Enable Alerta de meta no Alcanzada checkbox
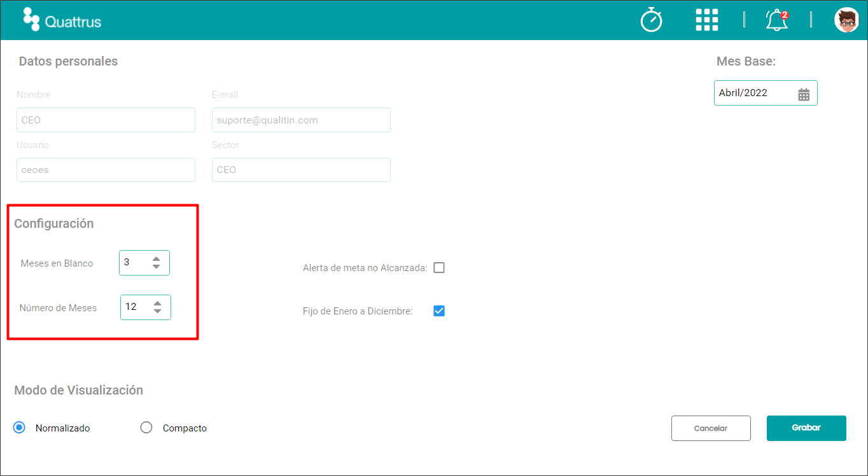The image size is (868, 476). pyautogui.click(x=439, y=268)
